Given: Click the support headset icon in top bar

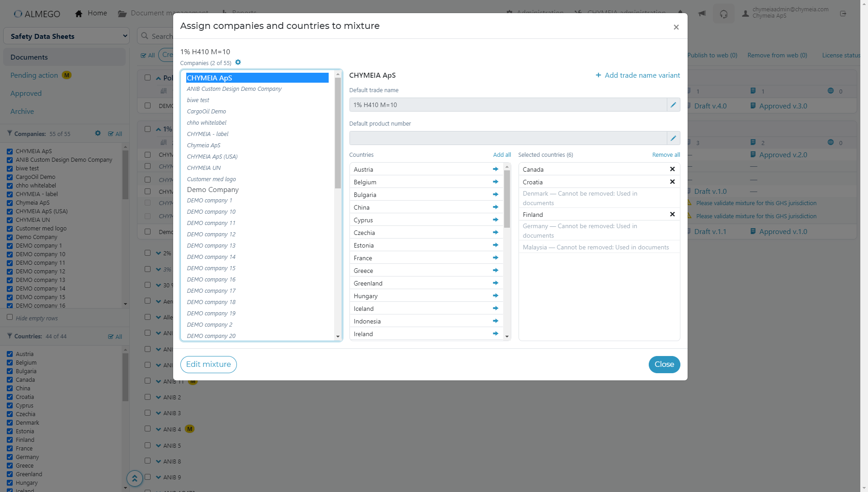Looking at the screenshot, I should 723,14.
